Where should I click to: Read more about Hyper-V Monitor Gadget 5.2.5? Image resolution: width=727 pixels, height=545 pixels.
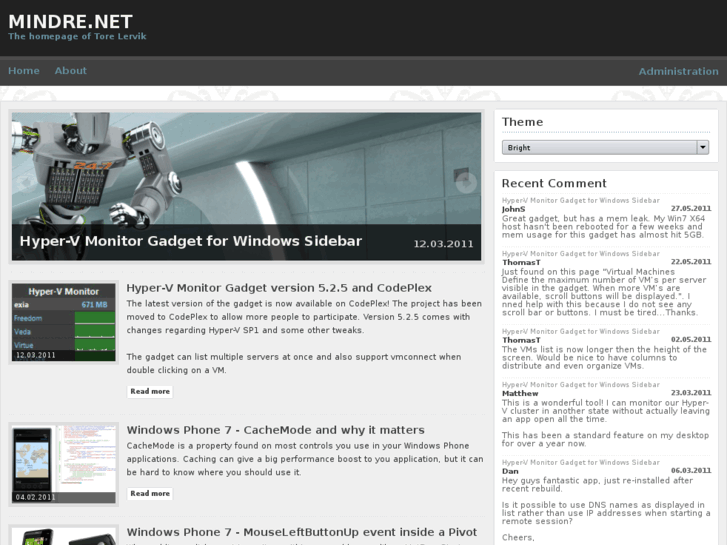(150, 391)
